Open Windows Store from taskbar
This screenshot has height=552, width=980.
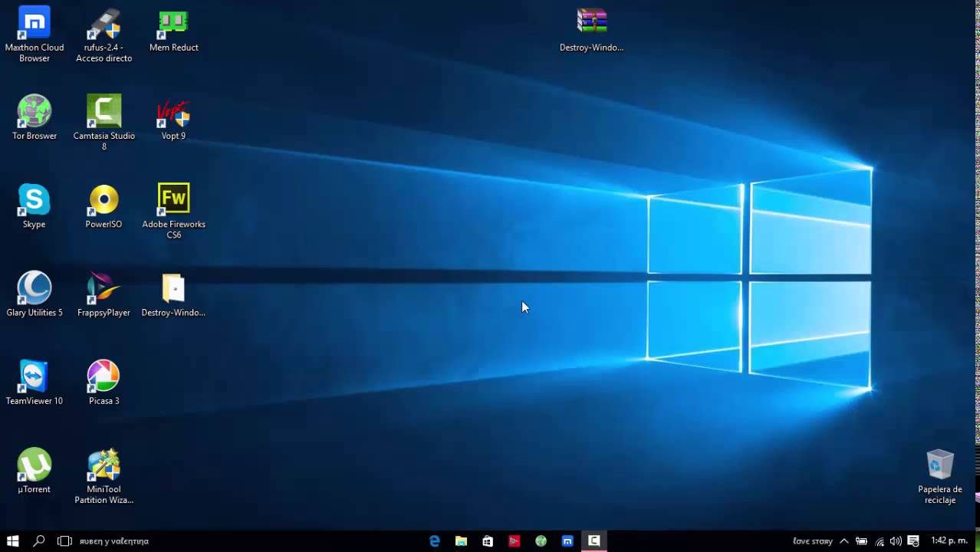(x=488, y=540)
